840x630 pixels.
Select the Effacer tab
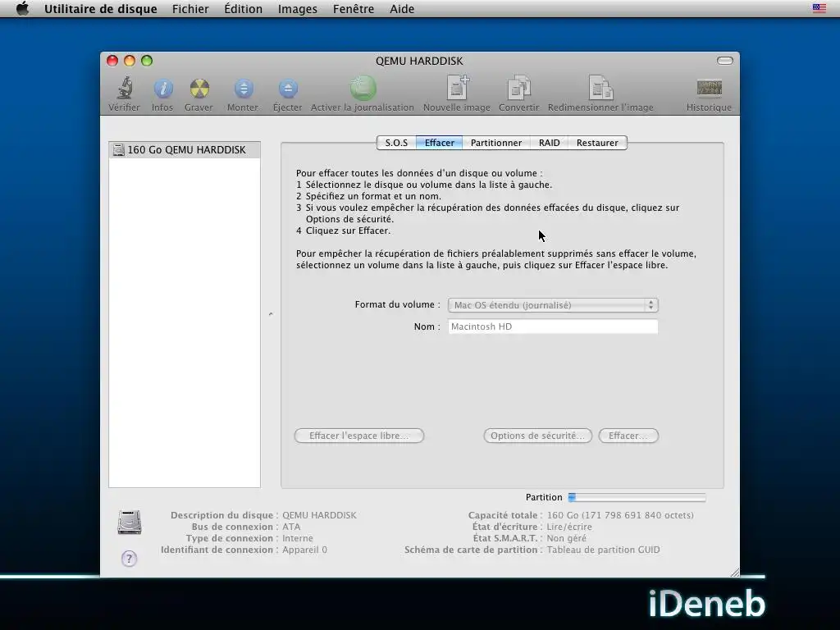click(x=440, y=143)
